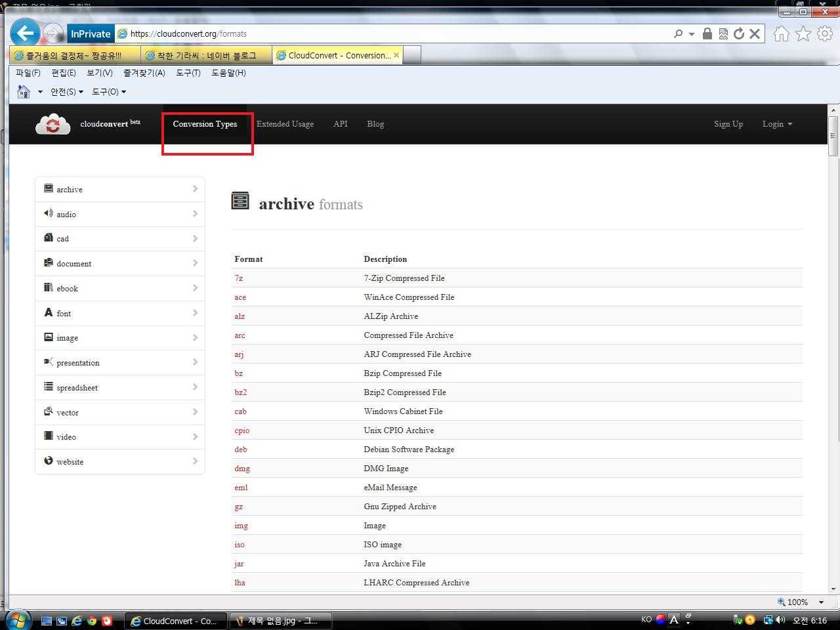Open the address bar dropdown arrow
840x630 pixels.
pos(691,34)
